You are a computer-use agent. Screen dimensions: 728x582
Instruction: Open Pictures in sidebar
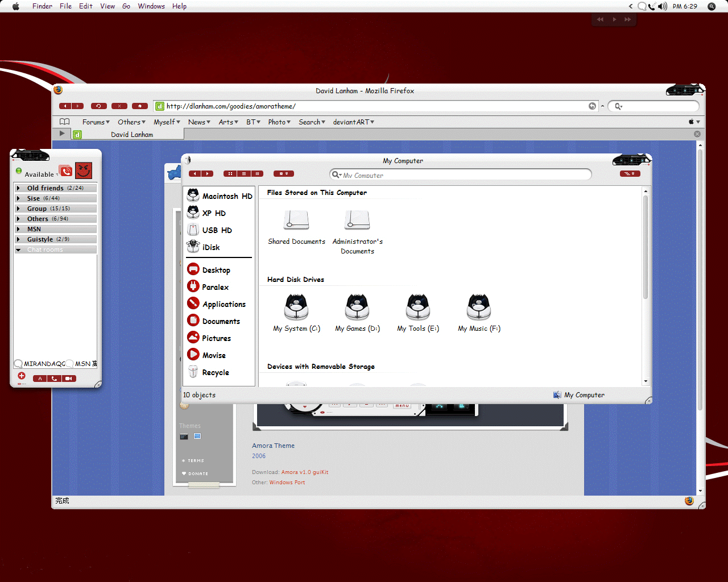[209, 338]
